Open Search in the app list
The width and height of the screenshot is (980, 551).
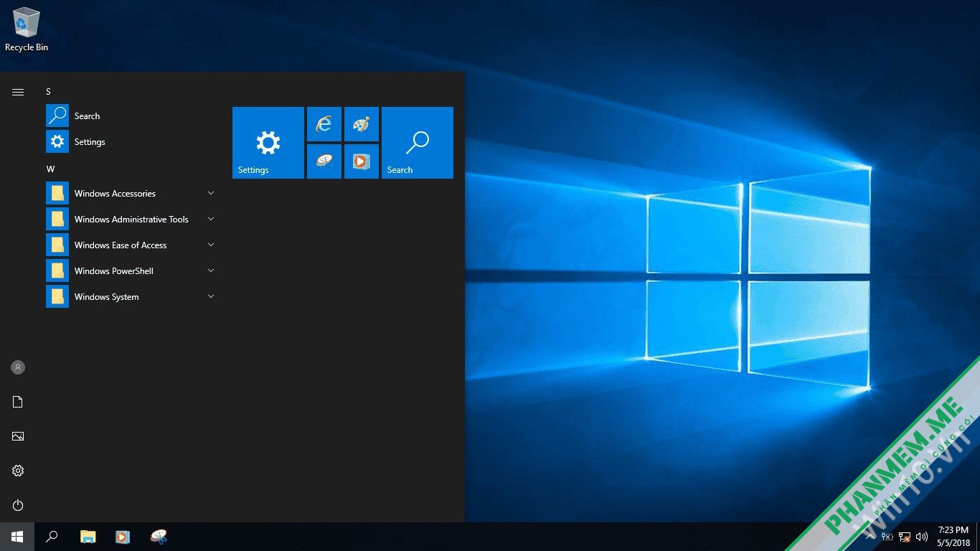[131, 116]
